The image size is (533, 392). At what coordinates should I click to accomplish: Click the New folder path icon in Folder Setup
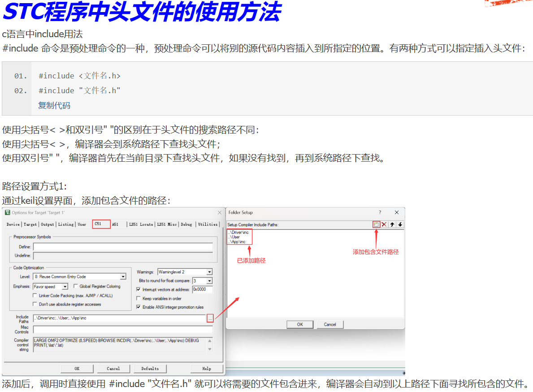tap(376, 224)
